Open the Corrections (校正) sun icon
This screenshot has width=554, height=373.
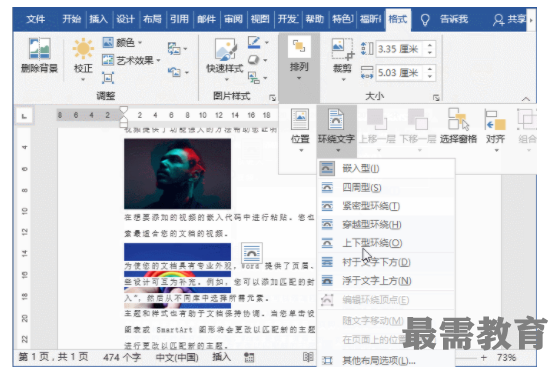coord(83,48)
